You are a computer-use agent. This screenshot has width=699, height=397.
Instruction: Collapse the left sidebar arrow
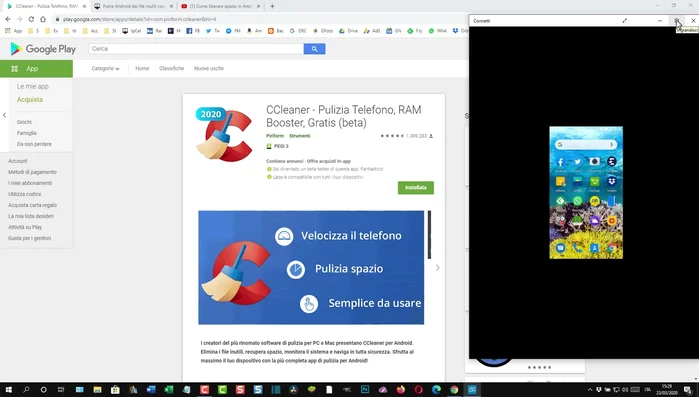pyautogui.click(x=4, y=115)
